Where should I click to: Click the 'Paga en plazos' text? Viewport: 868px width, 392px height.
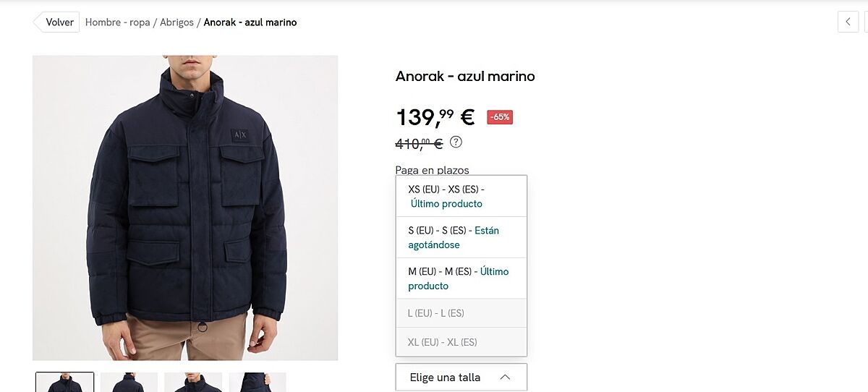coord(432,170)
